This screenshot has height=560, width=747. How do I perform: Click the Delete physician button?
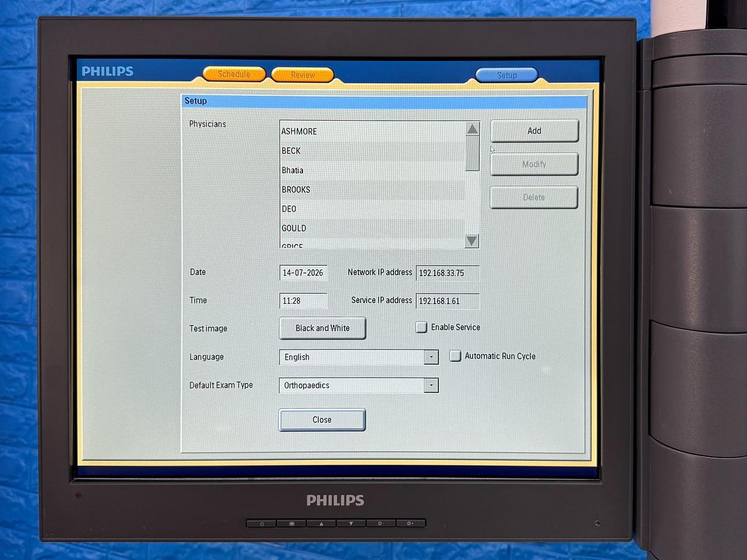coord(533,197)
